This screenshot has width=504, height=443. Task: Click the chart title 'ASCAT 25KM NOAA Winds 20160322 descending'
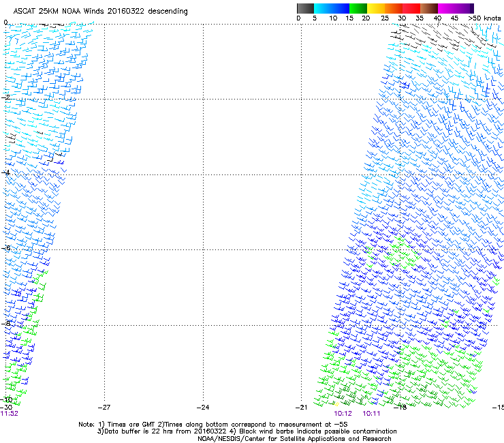coord(100,12)
